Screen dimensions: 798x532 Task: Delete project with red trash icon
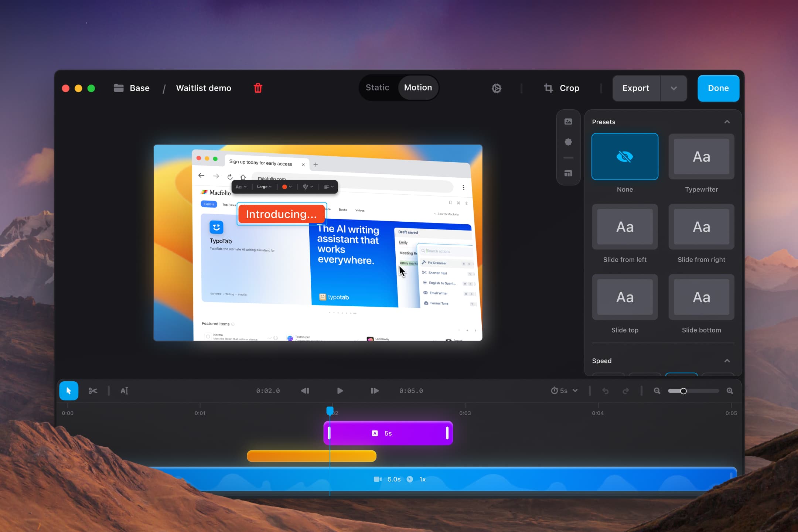(258, 88)
